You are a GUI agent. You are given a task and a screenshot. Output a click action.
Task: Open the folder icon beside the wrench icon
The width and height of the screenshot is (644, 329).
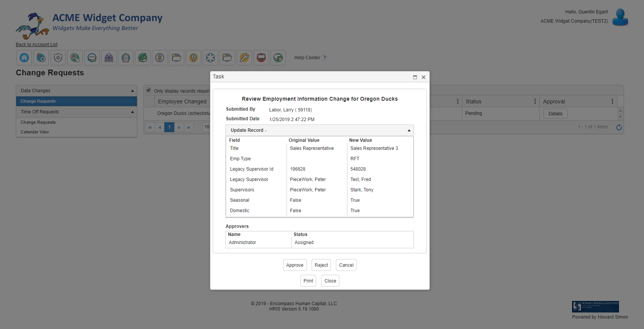tap(227, 58)
